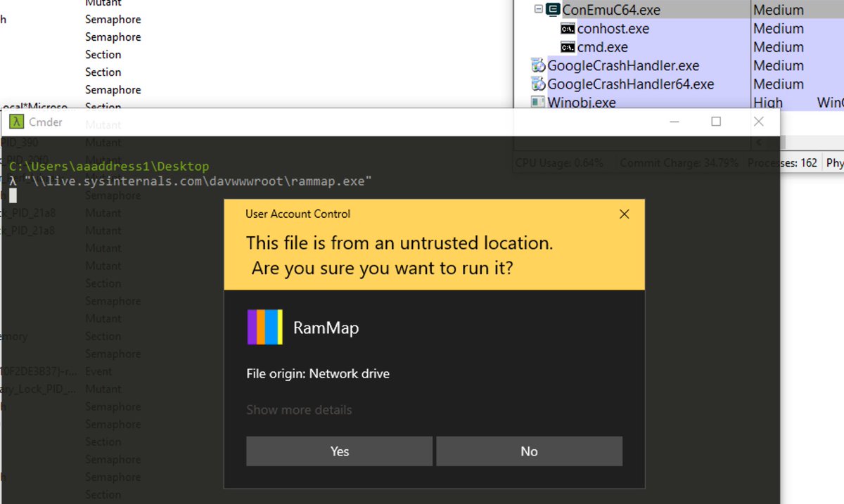Viewport: 844px width, 504px height.
Task: Click the Medium integrity cell for conhost.exe
Action: click(x=778, y=29)
